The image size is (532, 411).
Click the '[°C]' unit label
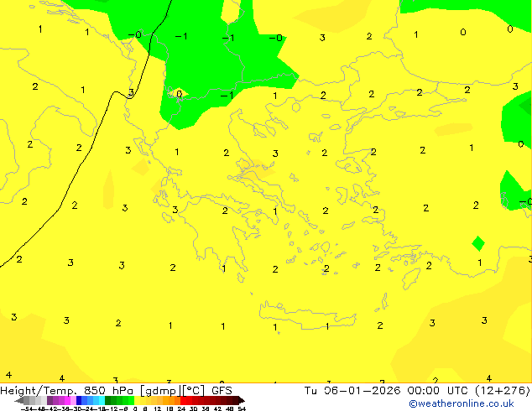point(194,391)
